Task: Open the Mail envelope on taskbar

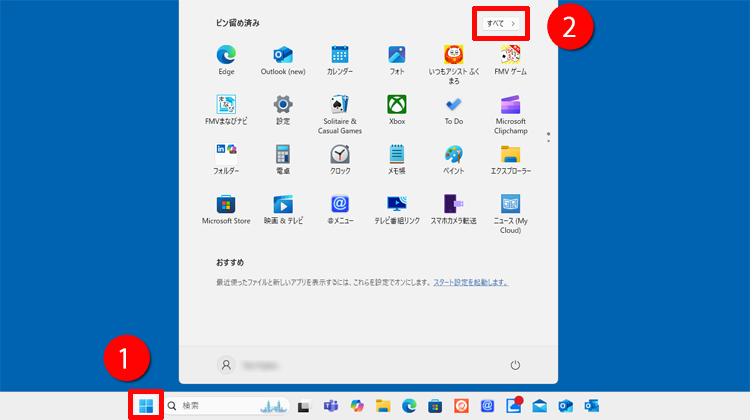Action: pyautogui.click(x=540, y=406)
